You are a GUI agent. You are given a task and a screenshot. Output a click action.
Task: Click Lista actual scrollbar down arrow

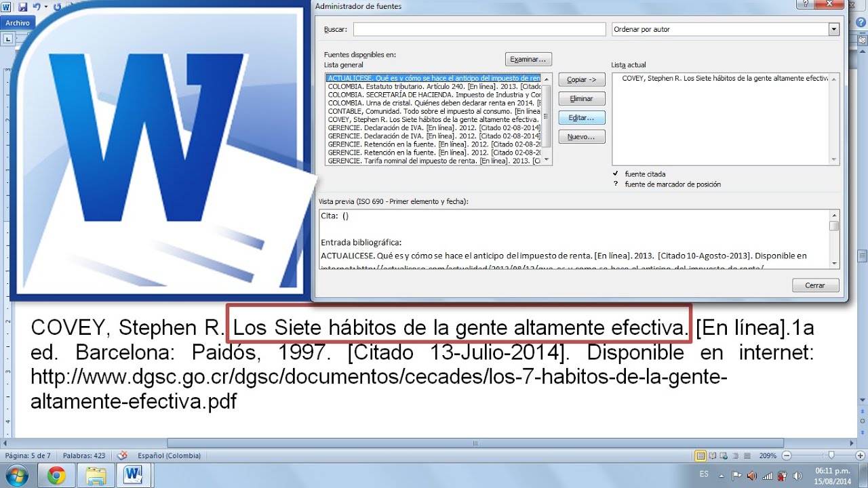coord(834,160)
